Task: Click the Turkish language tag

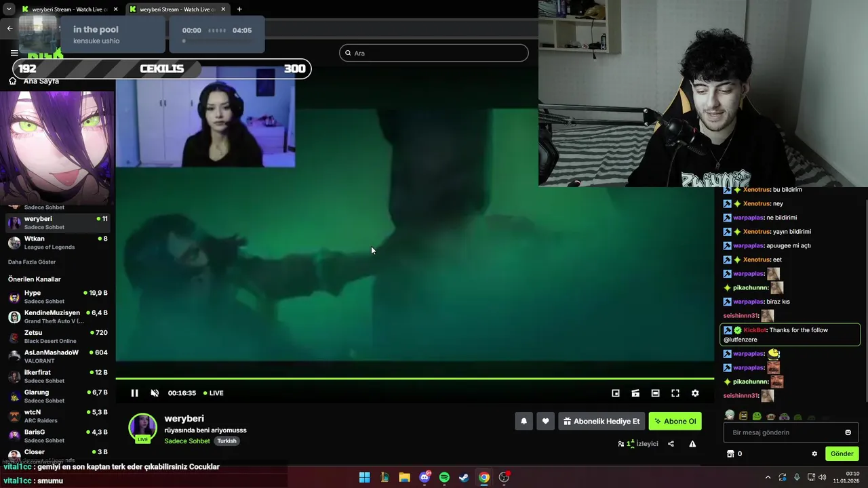Action: [226, 441]
